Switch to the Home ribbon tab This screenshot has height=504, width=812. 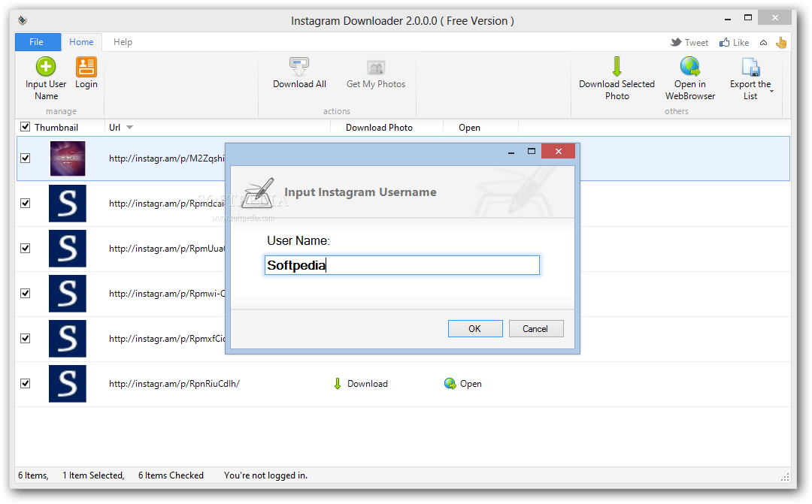[x=81, y=42]
